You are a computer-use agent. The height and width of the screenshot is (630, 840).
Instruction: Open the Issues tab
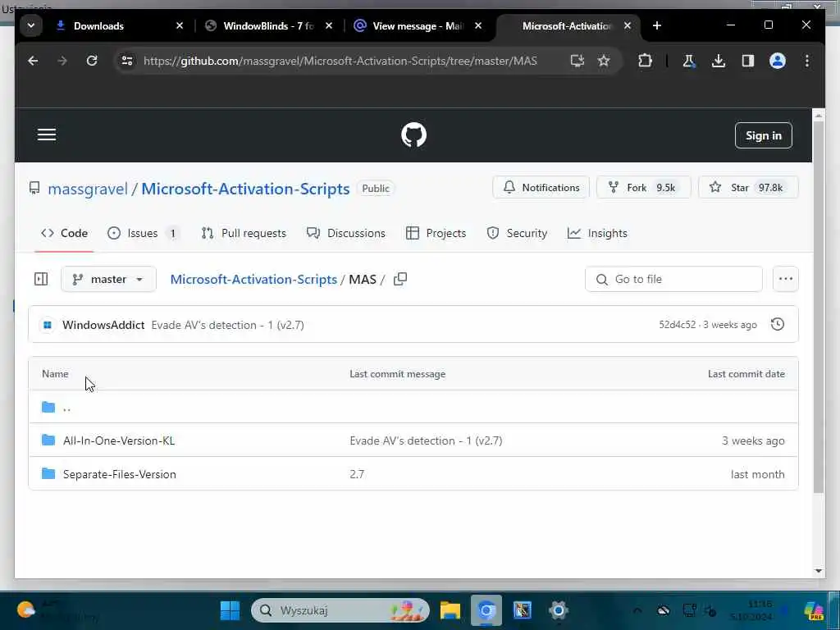pos(144,234)
